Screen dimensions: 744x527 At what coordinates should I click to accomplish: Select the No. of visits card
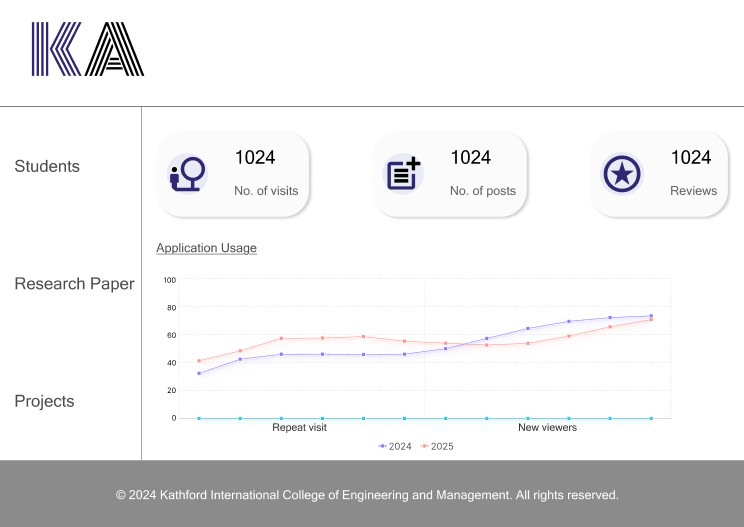coord(233,174)
